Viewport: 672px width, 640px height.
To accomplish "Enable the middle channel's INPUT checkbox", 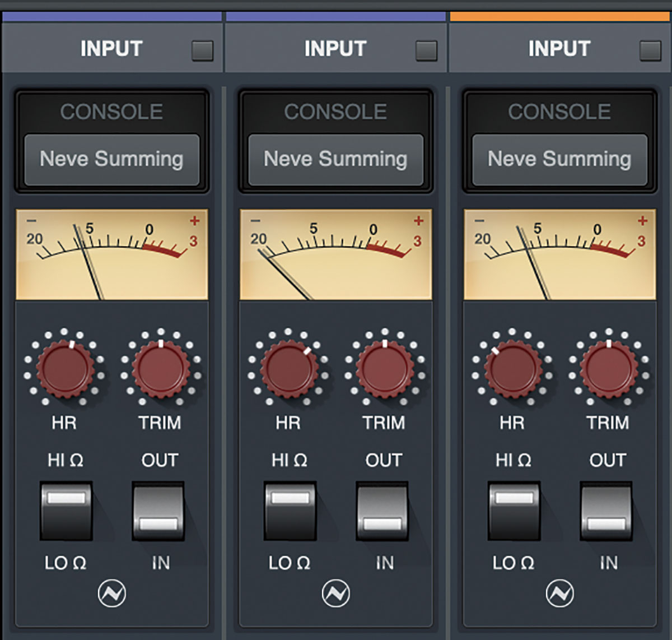I will pos(426,50).
